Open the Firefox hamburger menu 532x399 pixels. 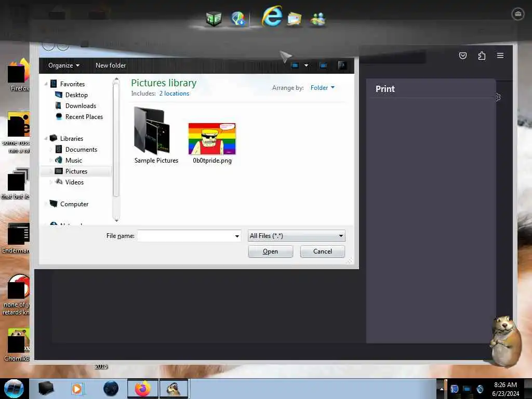click(x=500, y=55)
